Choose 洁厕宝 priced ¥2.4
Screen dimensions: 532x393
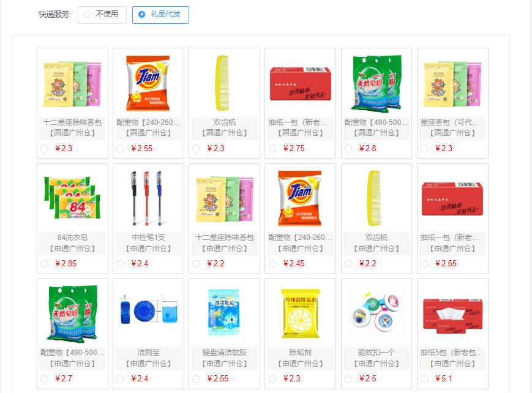click(x=120, y=379)
